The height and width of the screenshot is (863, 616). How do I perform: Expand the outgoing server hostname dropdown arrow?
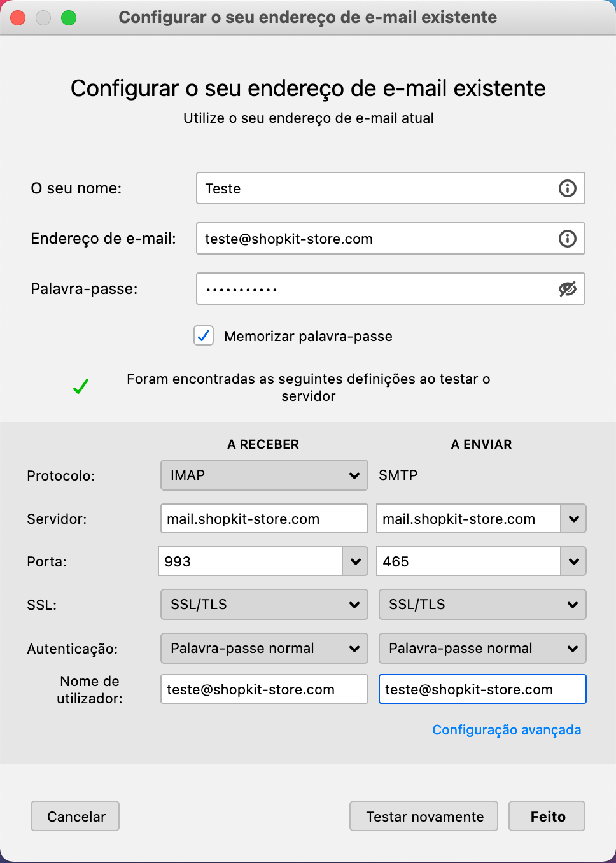pos(573,519)
